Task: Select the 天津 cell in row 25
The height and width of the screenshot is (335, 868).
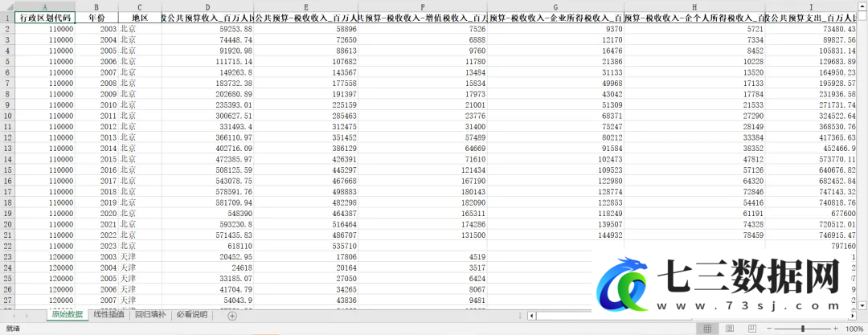Action: pos(140,278)
